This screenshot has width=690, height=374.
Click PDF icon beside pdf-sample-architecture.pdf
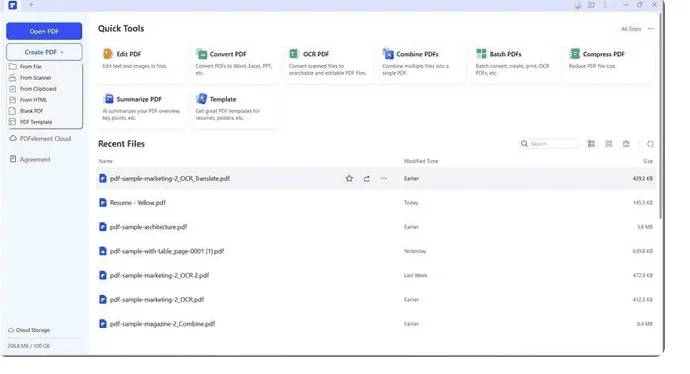103,227
